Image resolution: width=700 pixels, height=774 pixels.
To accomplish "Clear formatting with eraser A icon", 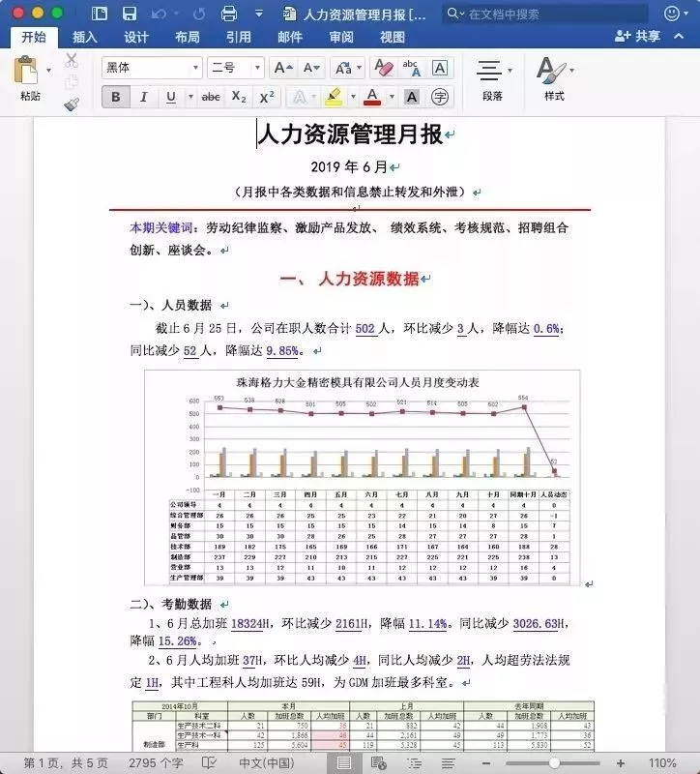I will (383, 68).
